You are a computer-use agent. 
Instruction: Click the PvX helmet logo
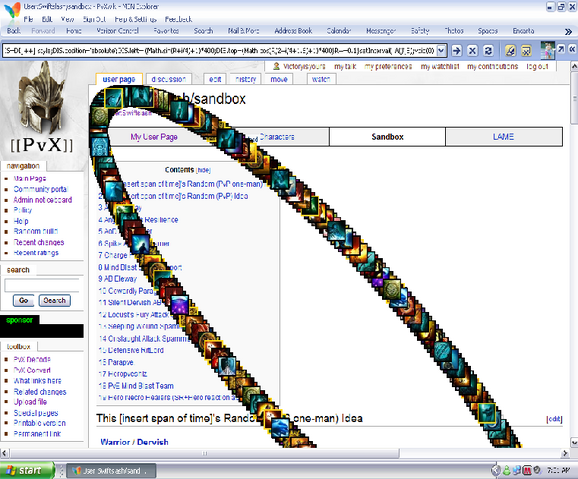click(x=42, y=108)
